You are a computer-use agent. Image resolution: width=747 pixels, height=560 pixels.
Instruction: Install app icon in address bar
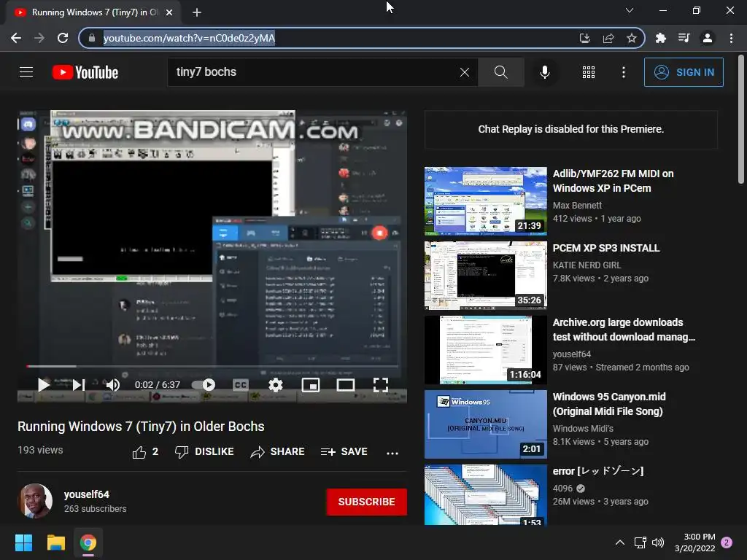584,38
